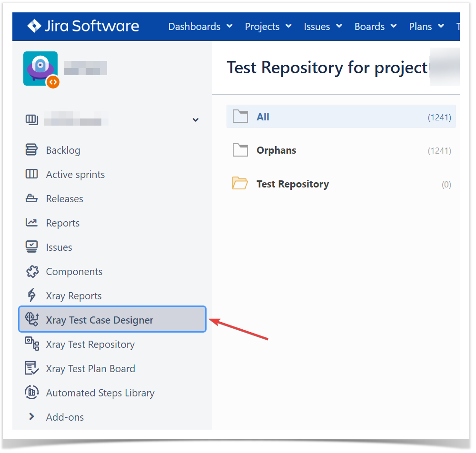The image size is (476, 453).
Task: Click the (1241) count beside All
Action: 439,118
